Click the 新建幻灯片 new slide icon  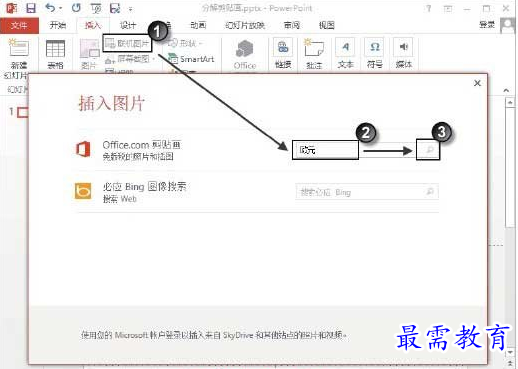click(x=19, y=48)
